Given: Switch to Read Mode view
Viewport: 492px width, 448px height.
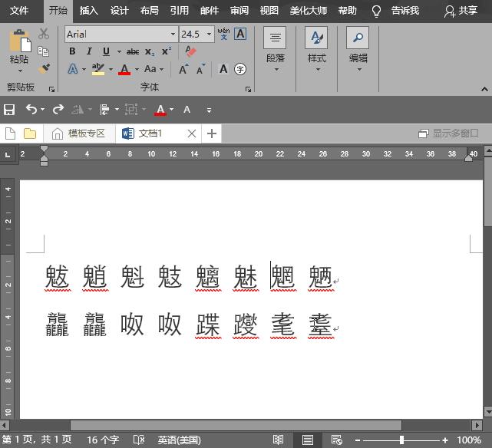Looking at the screenshot, I should (278, 440).
